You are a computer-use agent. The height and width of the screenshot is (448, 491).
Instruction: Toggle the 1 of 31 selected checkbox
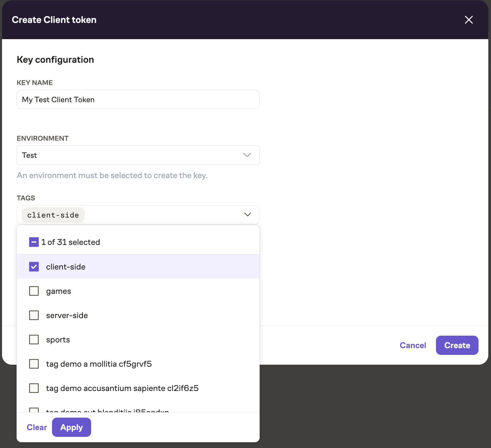tap(34, 242)
